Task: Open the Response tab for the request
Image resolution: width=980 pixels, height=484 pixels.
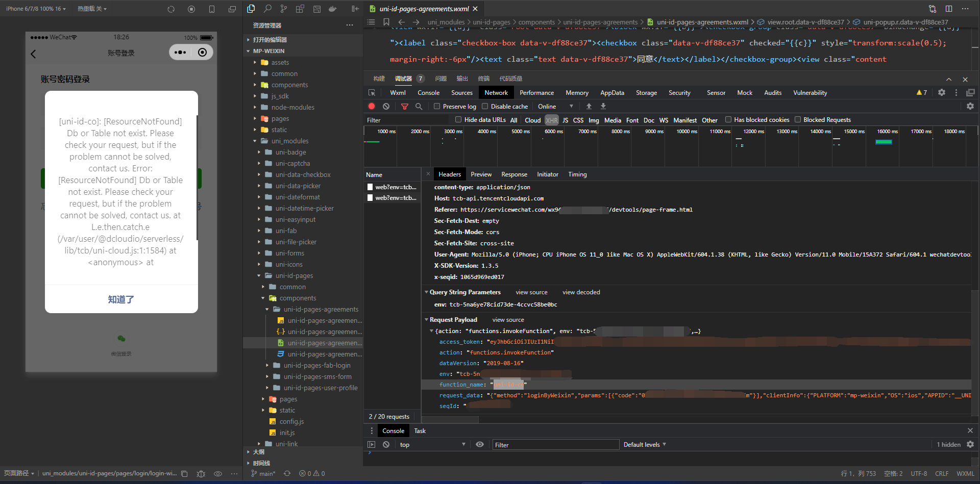Action: point(514,174)
